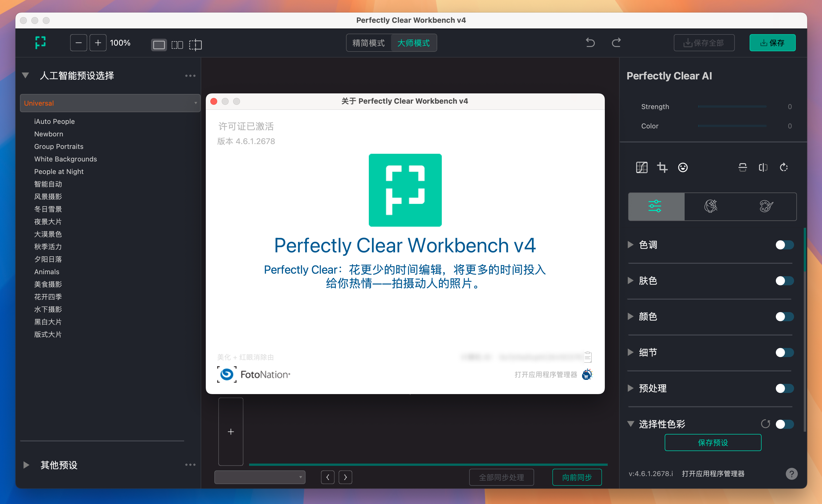Viewport: 822px width, 504px height.
Task: Zoom in with the plus button
Action: (98, 43)
